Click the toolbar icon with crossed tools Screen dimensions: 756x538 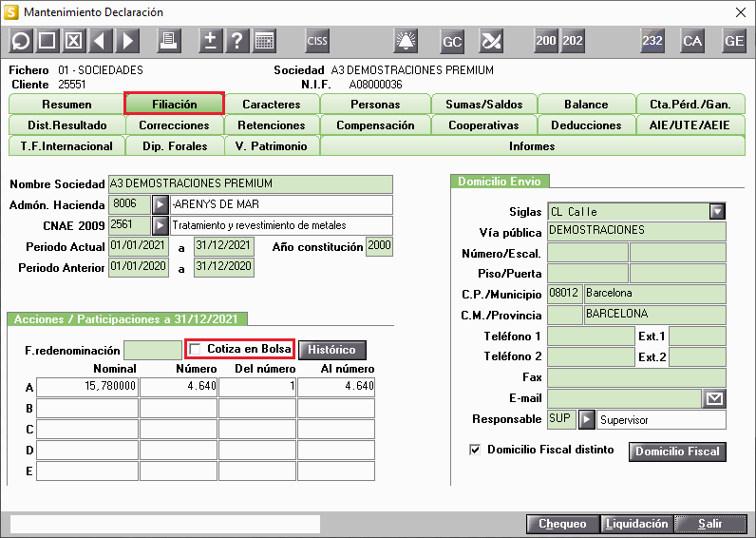[491, 41]
